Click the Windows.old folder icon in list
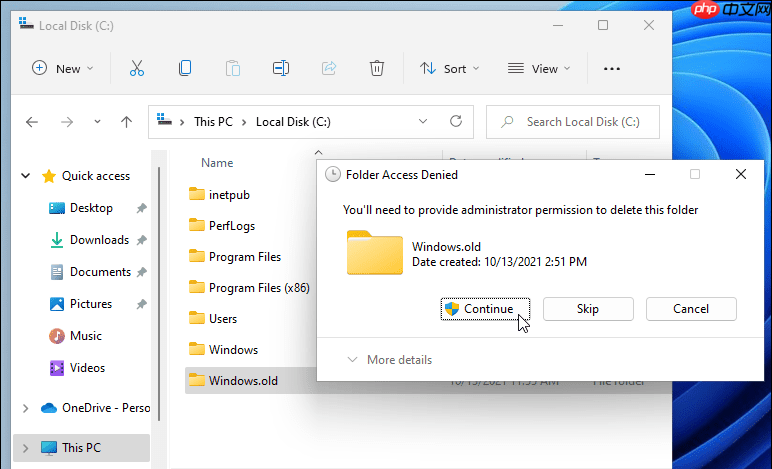772x469 pixels. coord(197,380)
